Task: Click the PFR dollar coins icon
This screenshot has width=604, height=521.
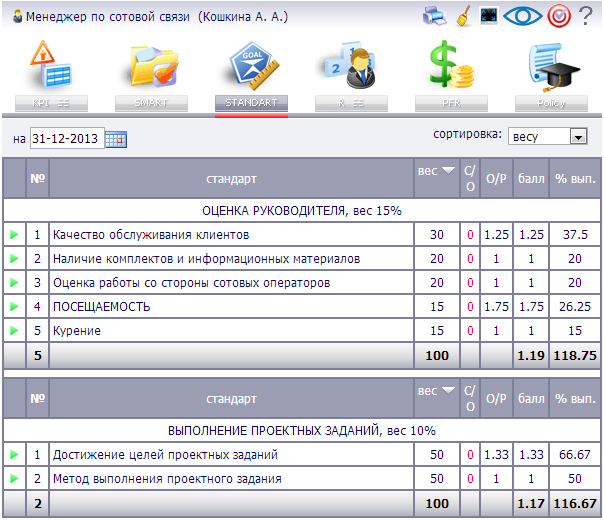Action: pyautogui.click(x=451, y=64)
